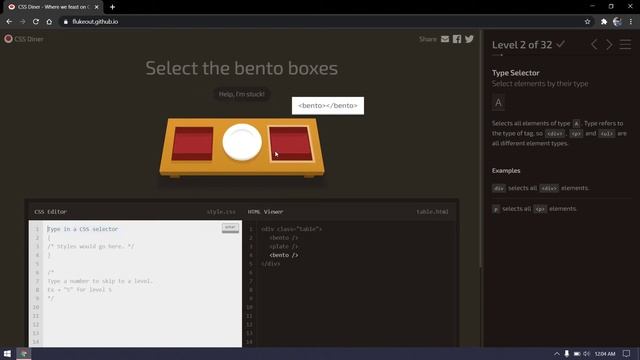Reload the page
The image size is (640, 360).
[x=36, y=22]
